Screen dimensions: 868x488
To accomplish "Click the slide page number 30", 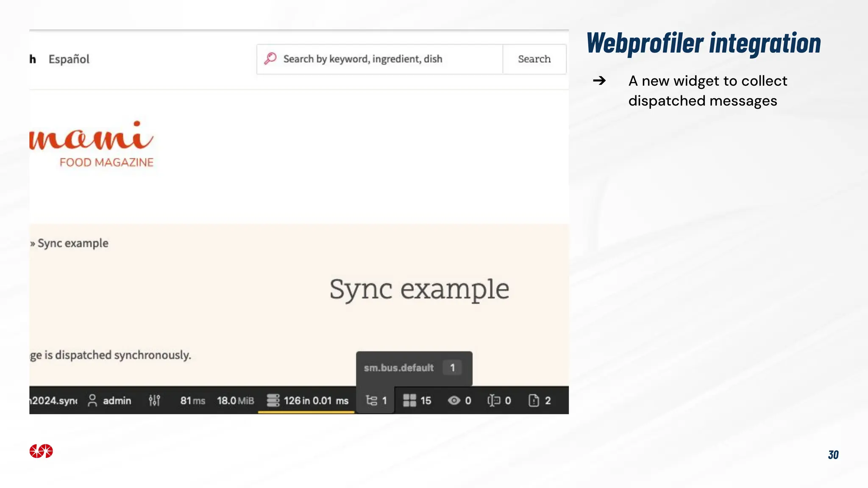I will point(833,455).
